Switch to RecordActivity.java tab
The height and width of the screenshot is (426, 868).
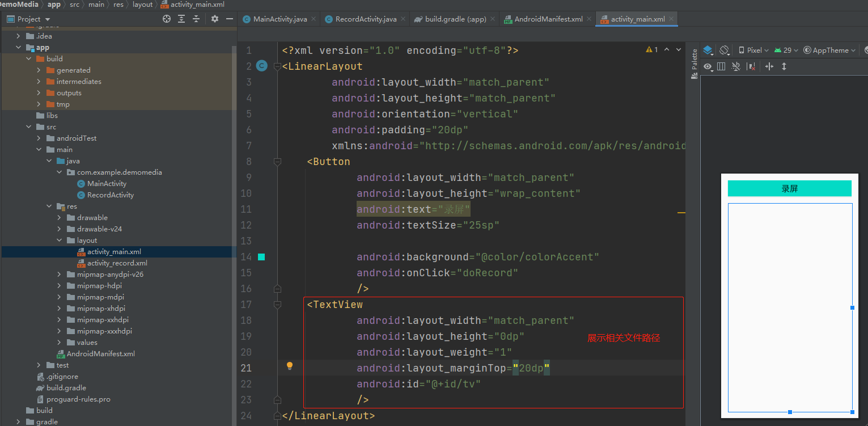tap(366, 19)
